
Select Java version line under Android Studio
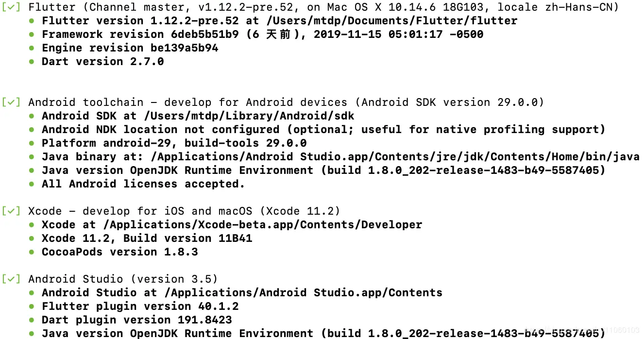(324, 334)
